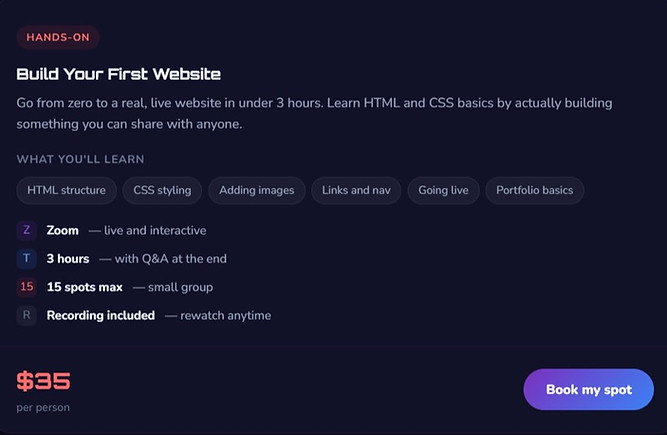Click the Zoom label text
Screen dimensions: 667x435
pyautogui.click(x=63, y=230)
